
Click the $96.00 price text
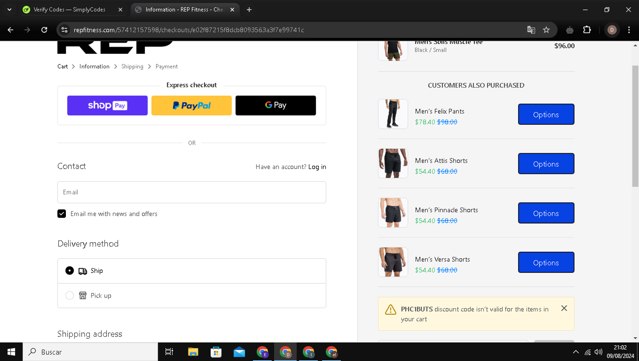coord(564,46)
